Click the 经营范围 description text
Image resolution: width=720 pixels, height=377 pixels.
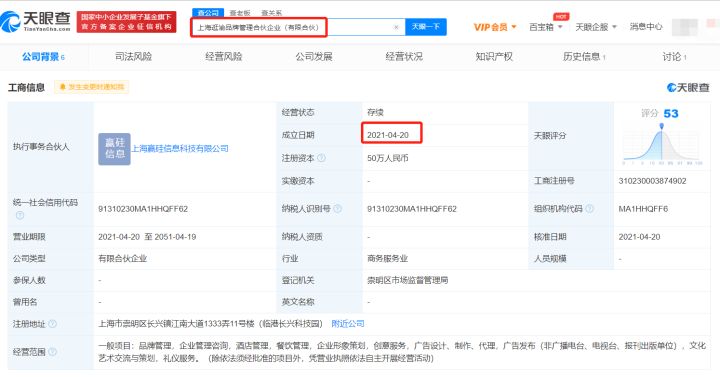pyautogui.click(x=402, y=352)
